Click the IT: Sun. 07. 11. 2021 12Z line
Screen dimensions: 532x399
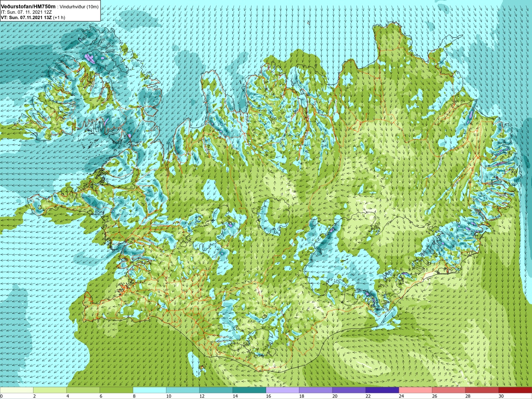coord(26,12)
